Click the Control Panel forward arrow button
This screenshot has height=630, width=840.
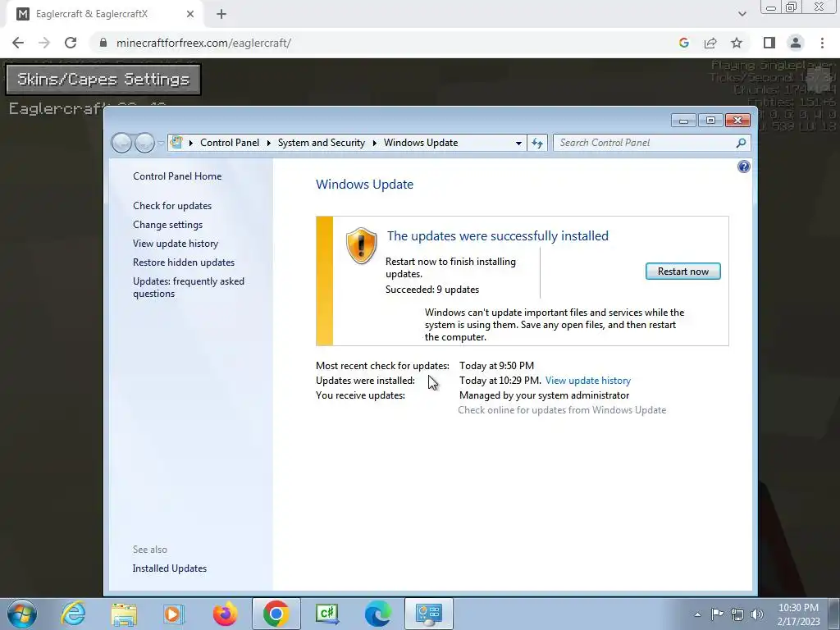point(144,143)
